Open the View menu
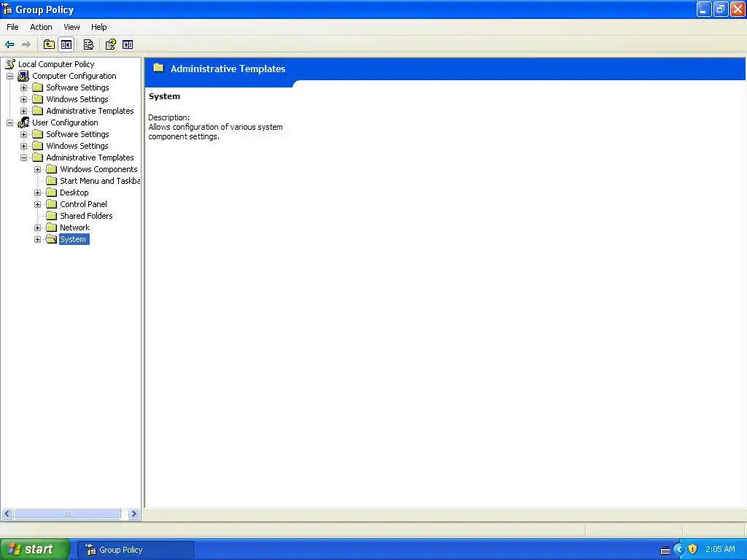The width and height of the screenshot is (747, 560). [x=71, y=27]
